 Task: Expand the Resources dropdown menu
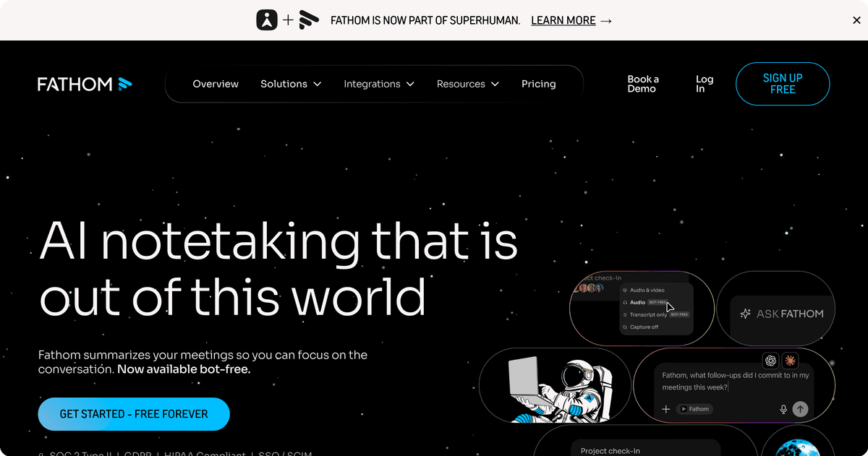tap(468, 84)
